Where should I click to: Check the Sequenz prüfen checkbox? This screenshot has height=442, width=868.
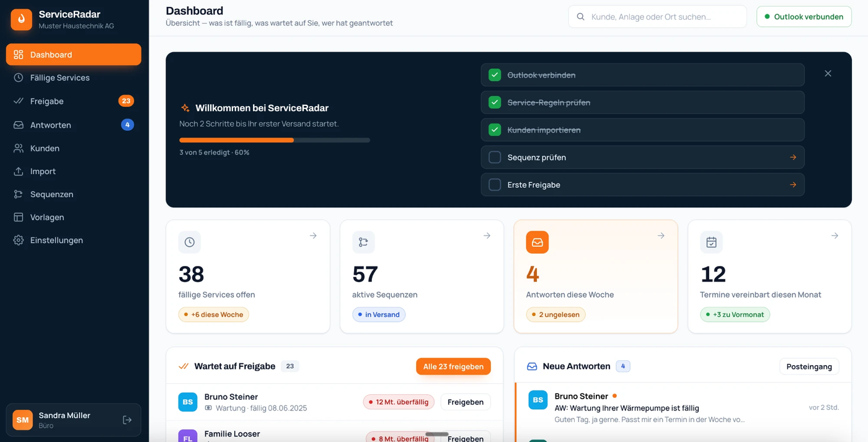[495, 157]
